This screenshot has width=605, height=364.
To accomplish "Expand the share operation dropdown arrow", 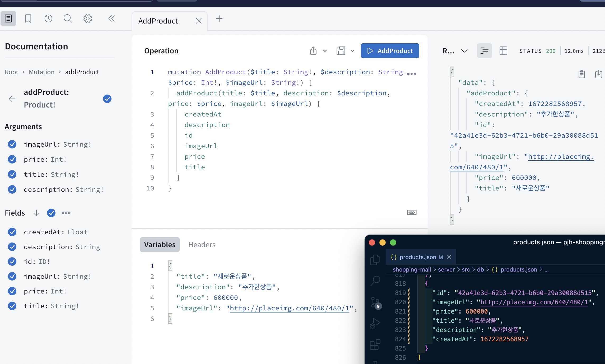I will [x=325, y=51].
